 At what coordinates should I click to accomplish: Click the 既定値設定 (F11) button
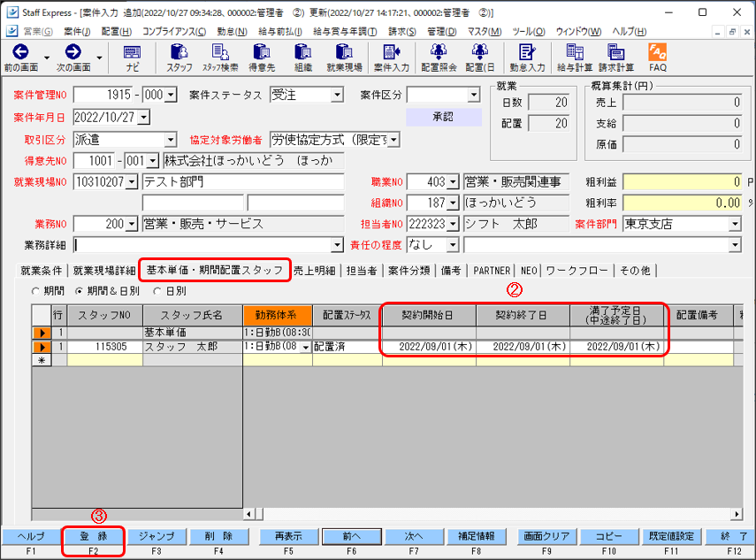click(x=671, y=536)
